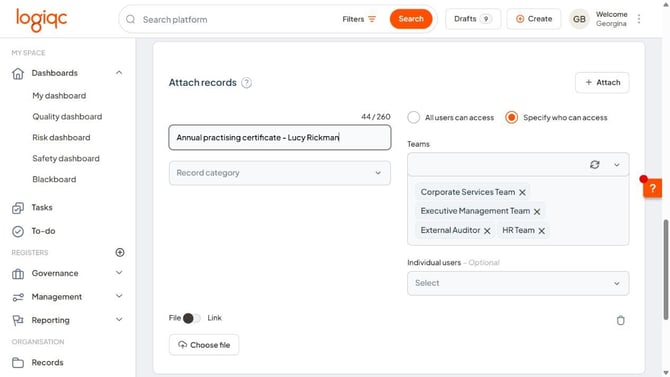Click the 44 / 260 character counter
The image size is (670, 377).
[376, 117]
